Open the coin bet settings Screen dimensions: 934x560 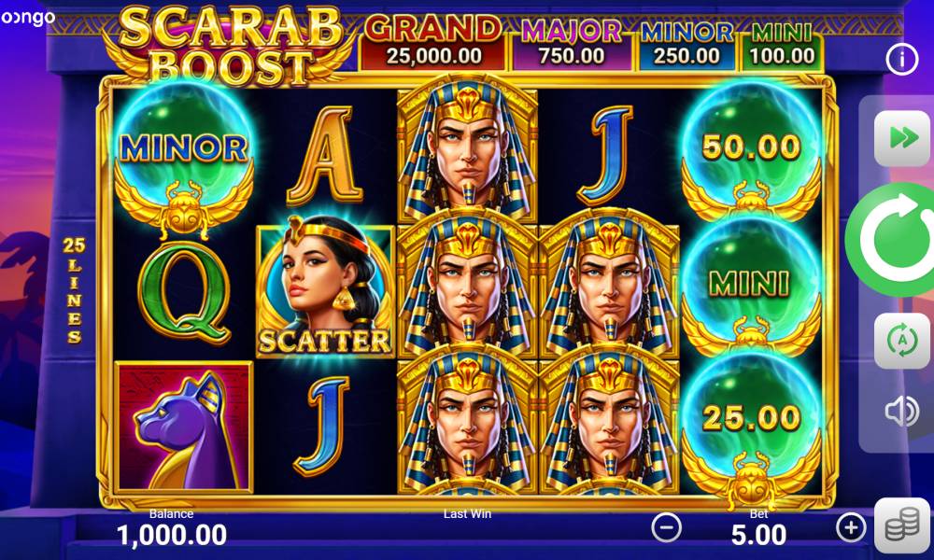[x=902, y=525]
